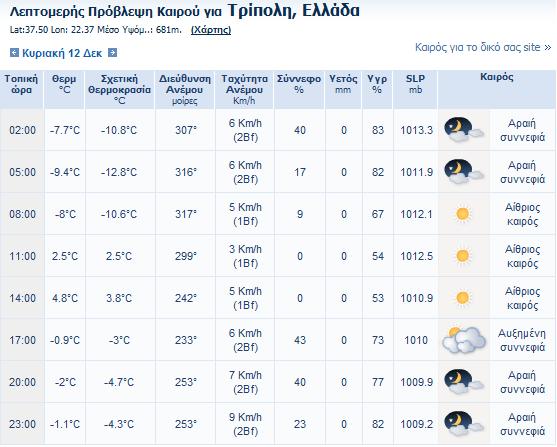The image size is (557, 447).
Task: Click the night cloud icon at 05:00
Action: tap(464, 172)
